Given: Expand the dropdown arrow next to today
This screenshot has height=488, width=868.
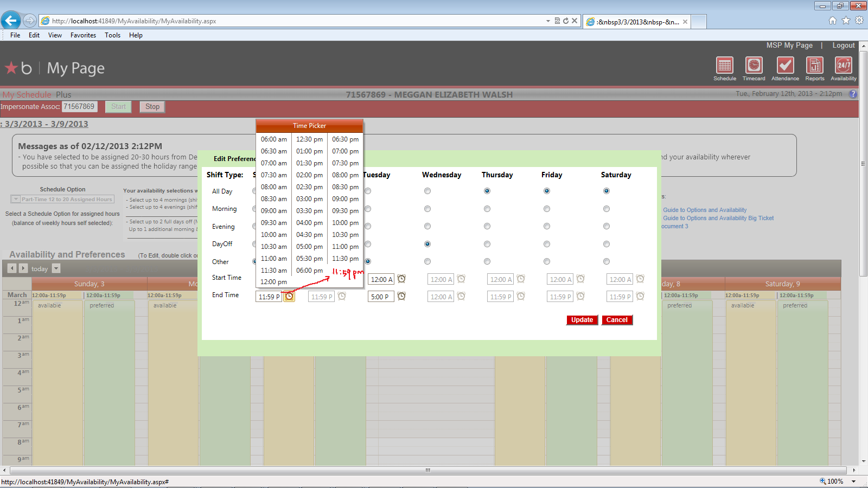Looking at the screenshot, I should pyautogui.click(x=56, y=268).
